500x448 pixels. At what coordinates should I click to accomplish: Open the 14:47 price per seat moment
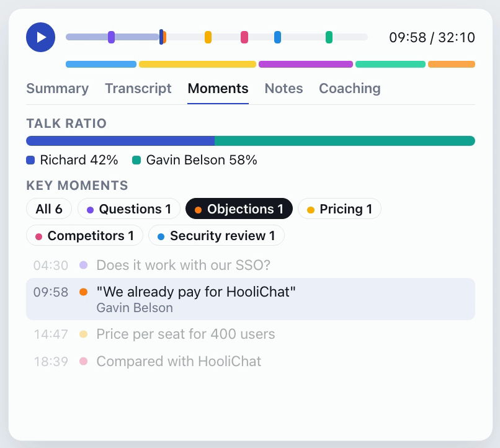pos(251,334)
